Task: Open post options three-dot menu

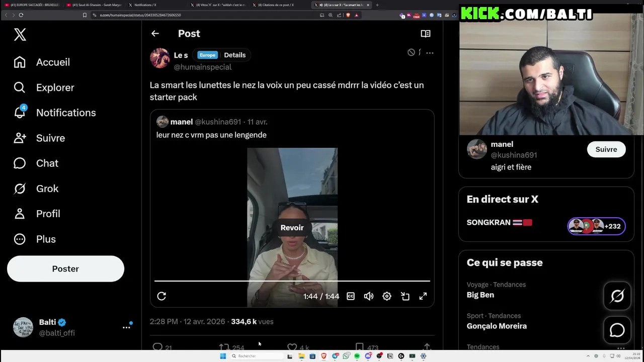Action: pos(430,52)
